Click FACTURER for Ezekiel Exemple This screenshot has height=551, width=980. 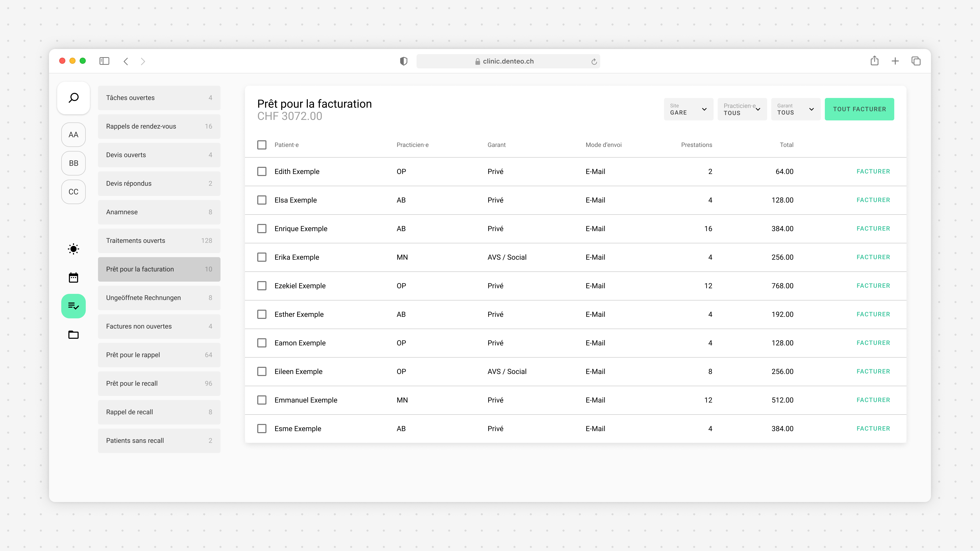(x=873, y=286)
